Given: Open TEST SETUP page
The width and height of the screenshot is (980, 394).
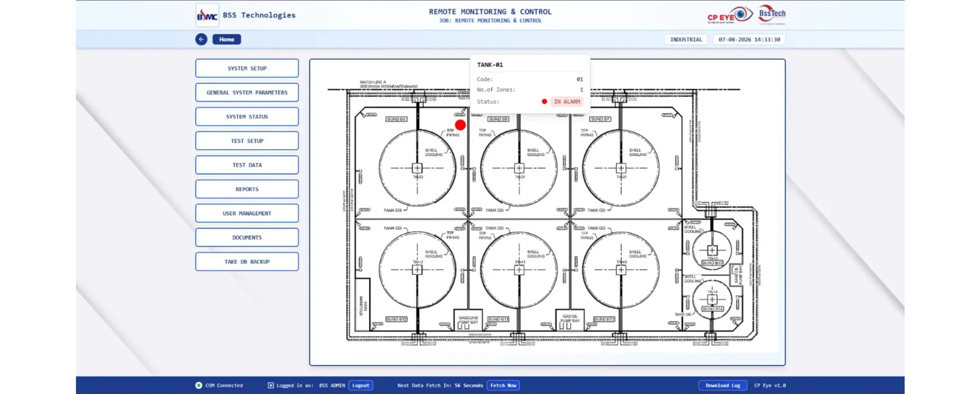Looking at the screenshot, I should 247,141.
